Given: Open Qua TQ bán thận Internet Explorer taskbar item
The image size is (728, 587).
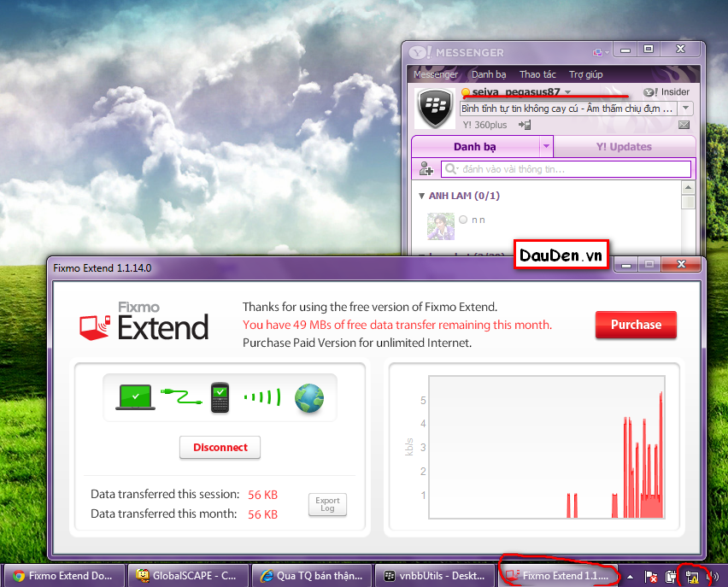Looking at the screenshot, I should point(312,576).
